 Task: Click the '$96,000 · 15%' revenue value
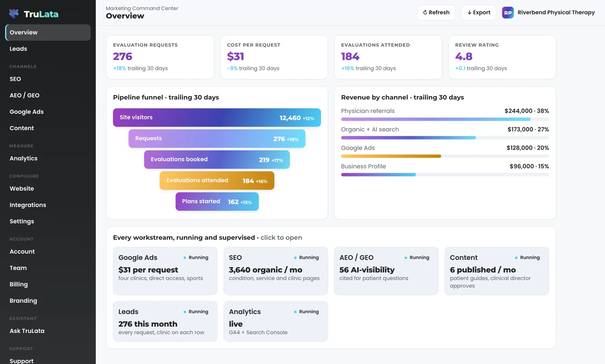[x=529, y=167]
